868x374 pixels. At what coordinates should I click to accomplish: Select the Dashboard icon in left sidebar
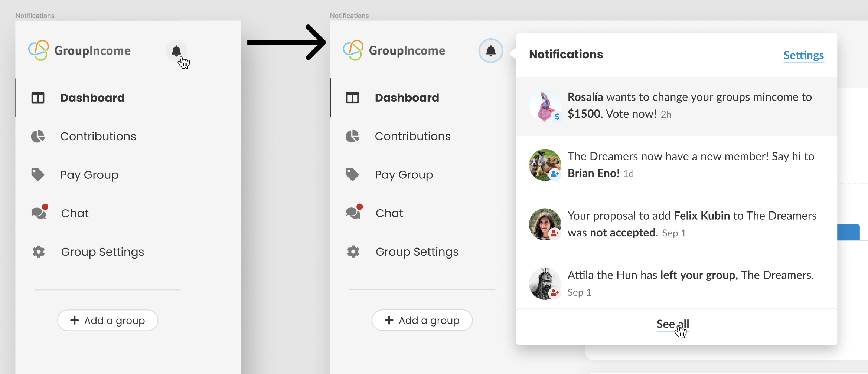(x=38, y=98)
